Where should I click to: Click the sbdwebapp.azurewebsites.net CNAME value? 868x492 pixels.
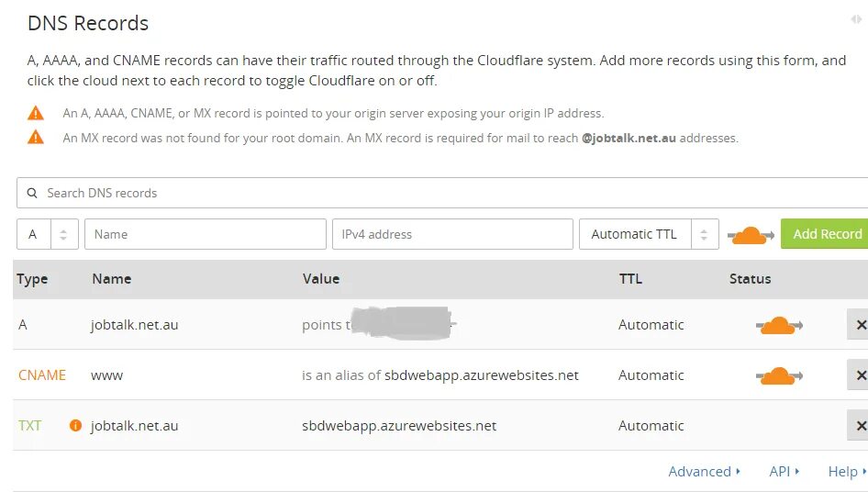point(481,375)
